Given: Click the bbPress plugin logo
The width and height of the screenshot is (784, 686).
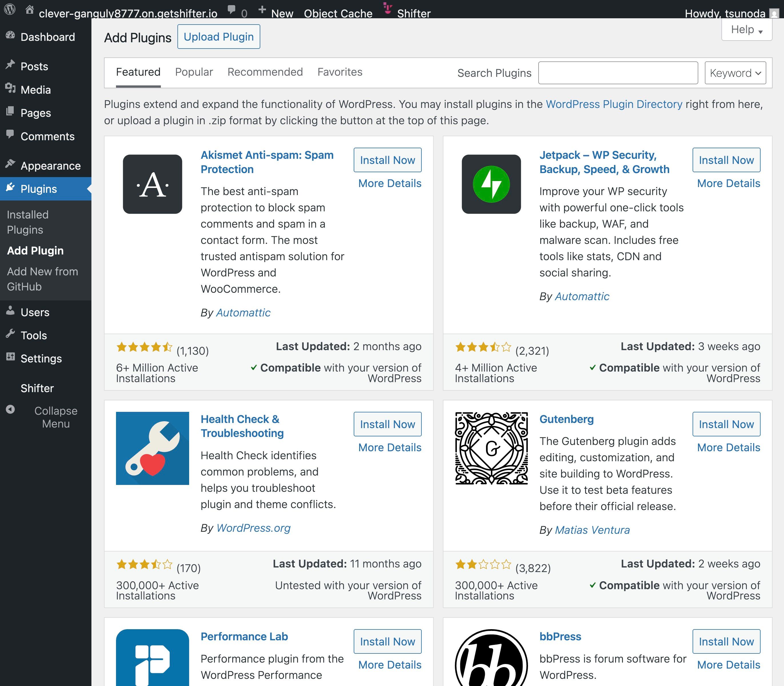Looking at the screenshot, I should click(491, 658).
